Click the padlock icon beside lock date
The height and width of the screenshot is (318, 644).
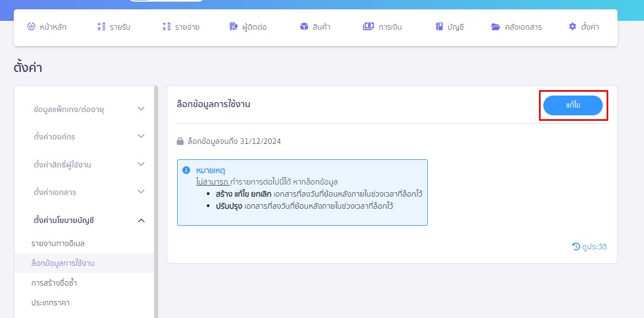[x=180, y=142]
